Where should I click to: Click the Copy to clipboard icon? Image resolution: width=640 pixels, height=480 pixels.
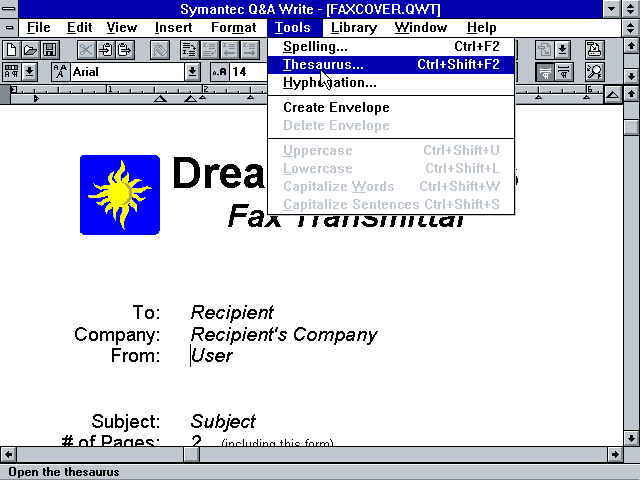point(105,50)
